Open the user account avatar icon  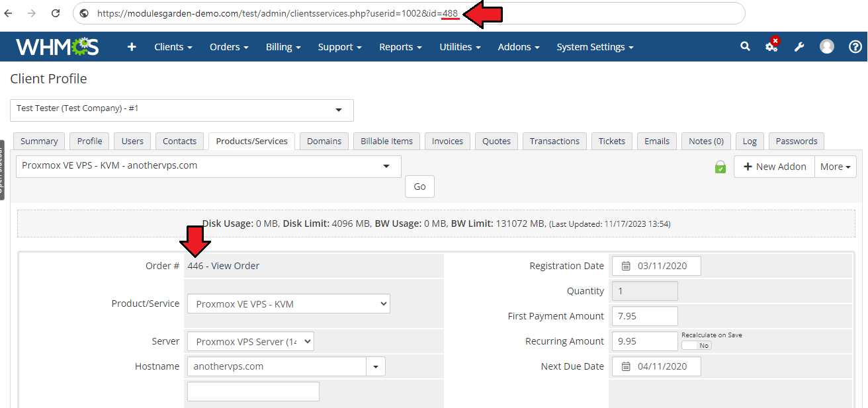pos(827,46)
